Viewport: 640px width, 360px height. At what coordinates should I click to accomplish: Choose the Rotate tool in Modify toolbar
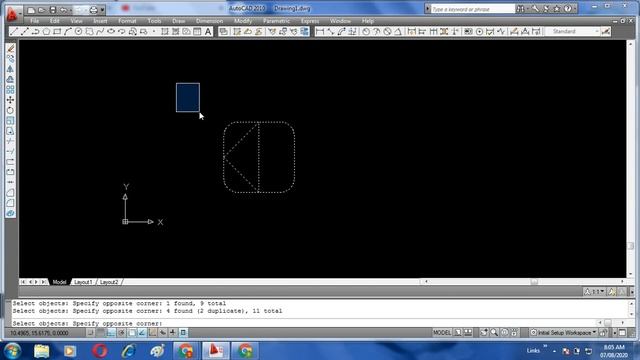pos(11,110)
